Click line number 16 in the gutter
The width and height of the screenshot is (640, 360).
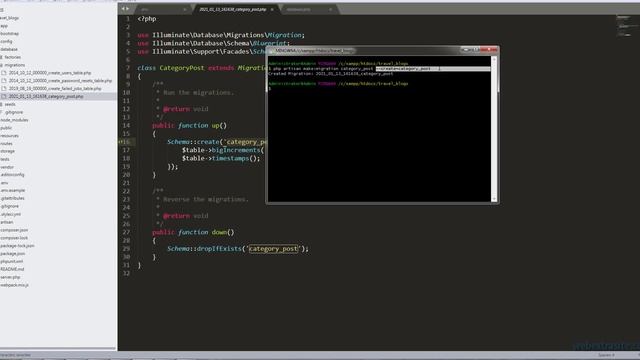(127, 142)
